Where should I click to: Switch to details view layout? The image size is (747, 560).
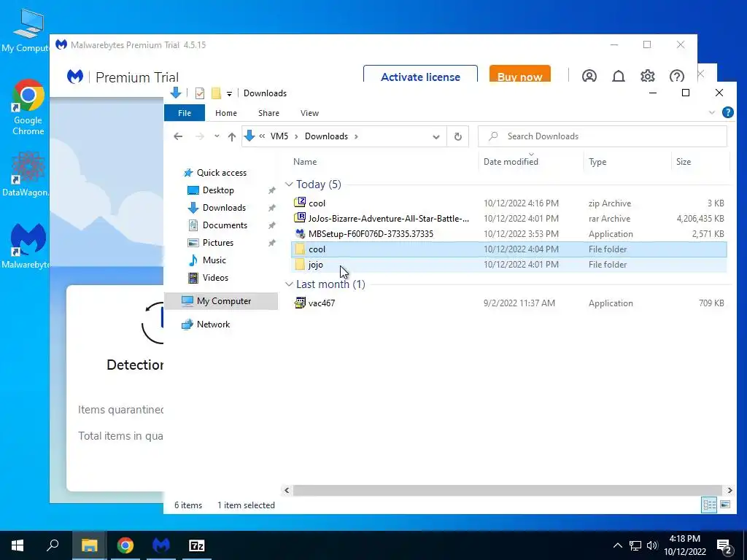coord(709,505)
